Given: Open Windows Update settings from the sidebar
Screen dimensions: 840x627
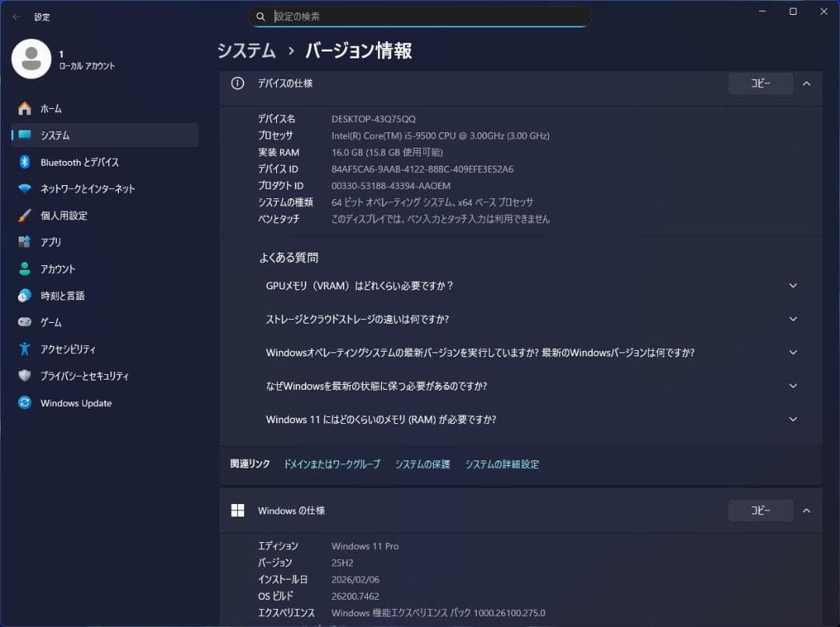Looking at the screenshot, I should coord(75,403).
